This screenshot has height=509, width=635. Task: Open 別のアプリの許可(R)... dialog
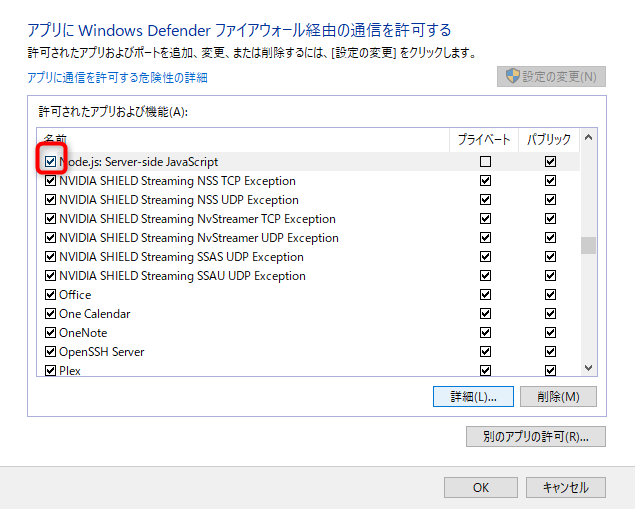[536, 437]
